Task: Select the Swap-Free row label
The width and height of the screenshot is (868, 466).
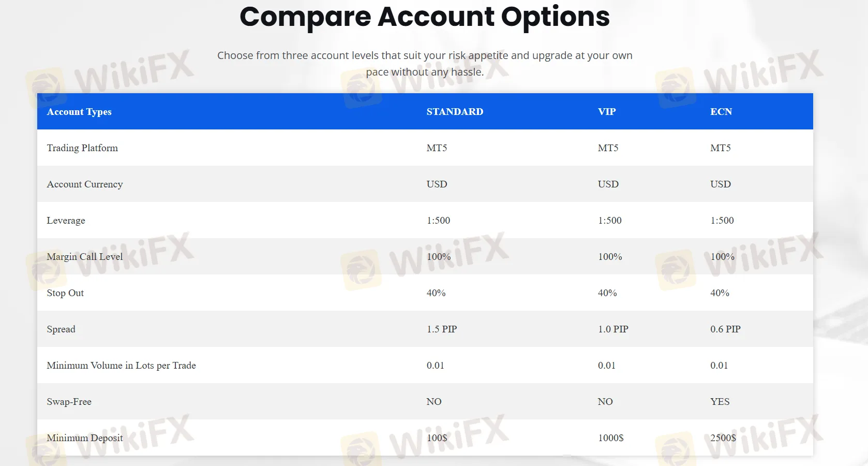Action: pyautogui.click(x=69, y=402)
